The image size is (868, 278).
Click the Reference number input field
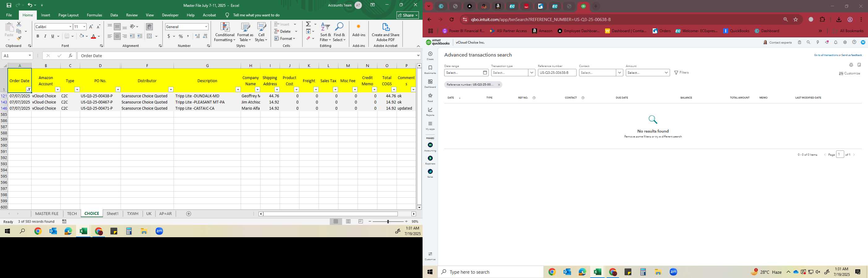[557, 73]
